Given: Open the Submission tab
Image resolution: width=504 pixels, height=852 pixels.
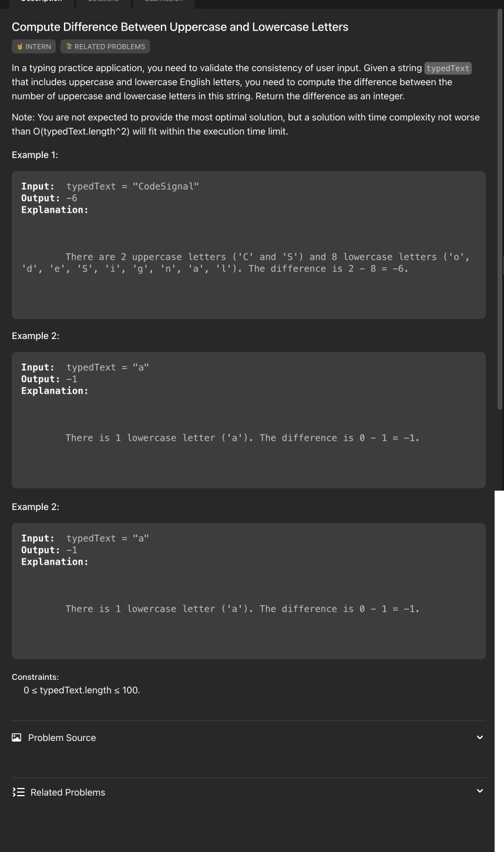Looking at the screenshot, I should point(163,2).
